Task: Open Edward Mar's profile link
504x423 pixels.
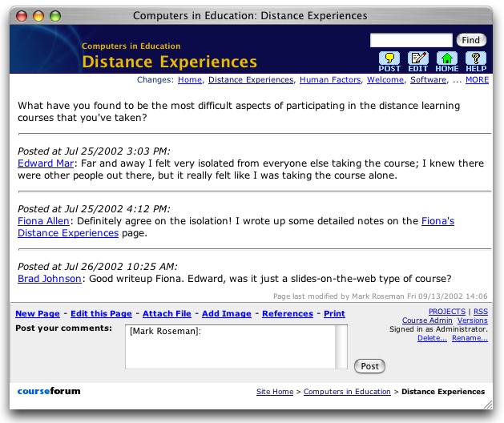Action: point(46,163)
